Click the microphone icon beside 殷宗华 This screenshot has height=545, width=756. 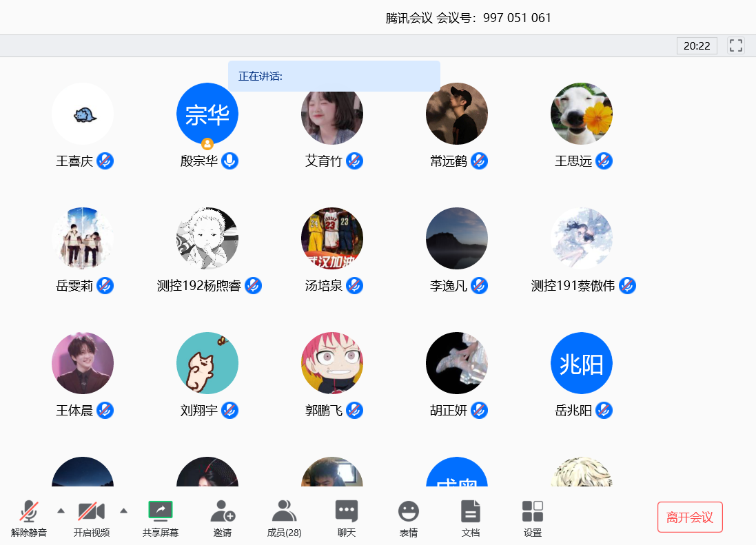(230, 161)
